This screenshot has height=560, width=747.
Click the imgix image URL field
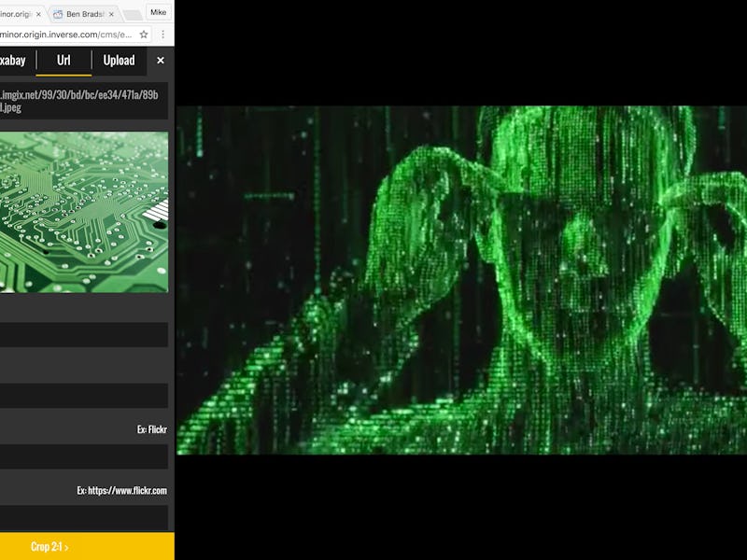point(82,101)
